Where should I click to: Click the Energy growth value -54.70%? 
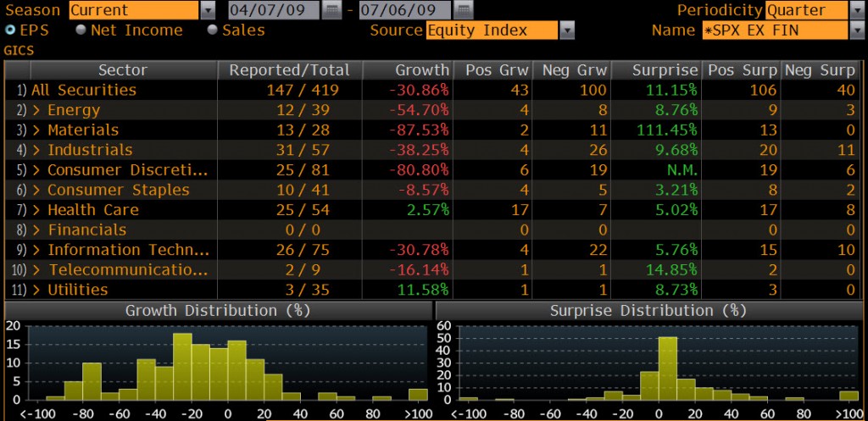coord(419,110)
